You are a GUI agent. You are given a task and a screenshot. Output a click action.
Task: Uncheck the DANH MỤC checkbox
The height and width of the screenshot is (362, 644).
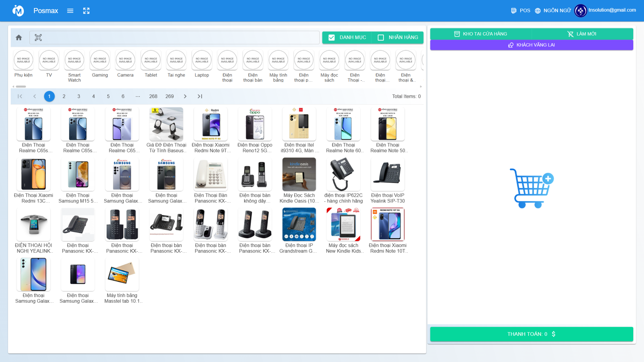click(331, 38)
